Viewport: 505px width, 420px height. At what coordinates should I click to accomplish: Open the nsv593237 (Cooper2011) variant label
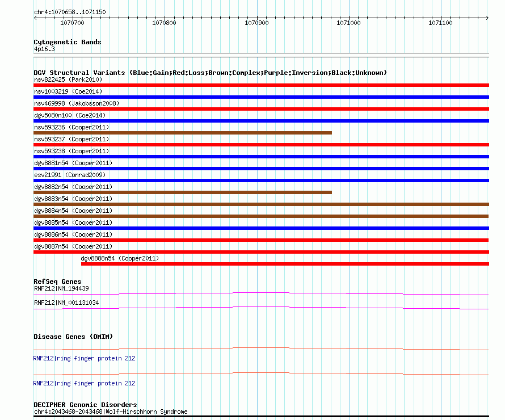click(x=71, y=139)
